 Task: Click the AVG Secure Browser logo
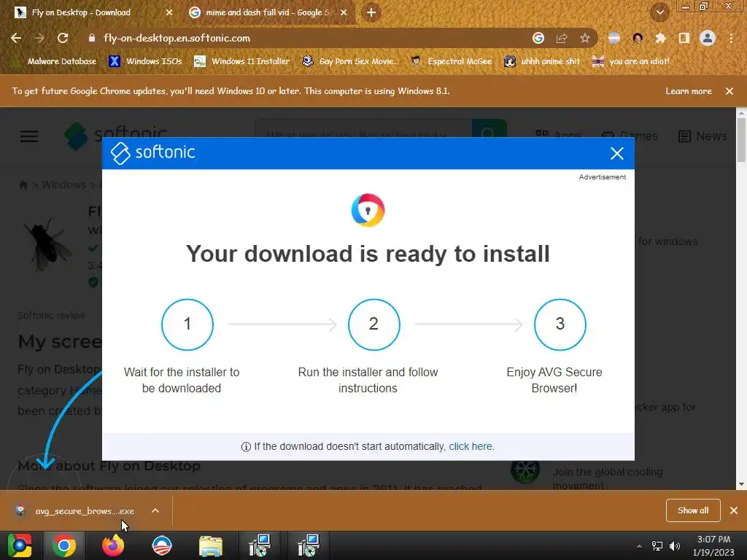pyautogui.click(x=368, y=210)
